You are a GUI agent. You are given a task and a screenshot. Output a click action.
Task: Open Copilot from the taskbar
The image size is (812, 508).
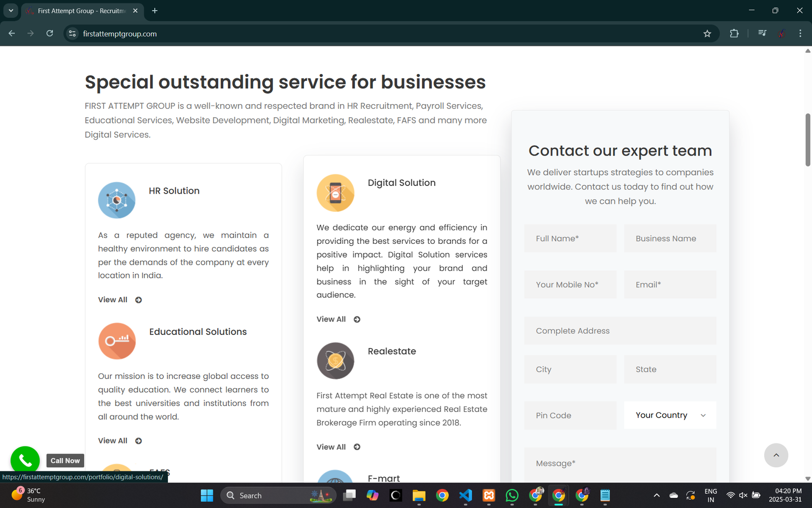pos(373,495)
